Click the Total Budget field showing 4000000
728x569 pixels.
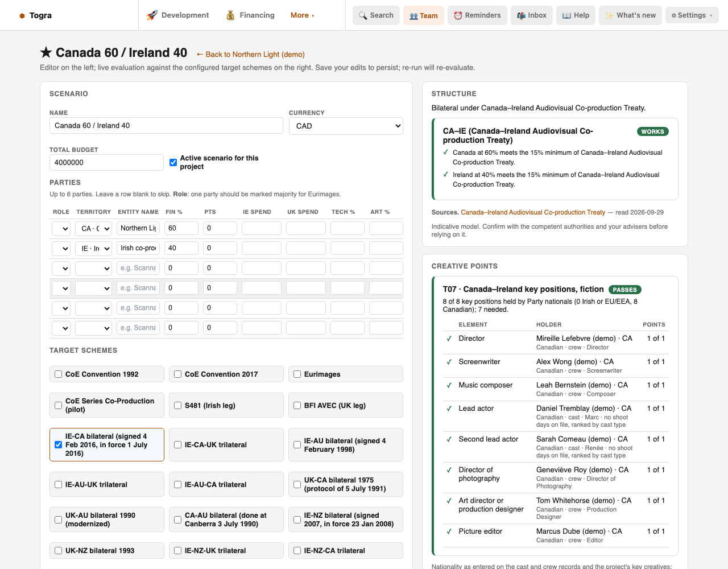coord(106,162)
